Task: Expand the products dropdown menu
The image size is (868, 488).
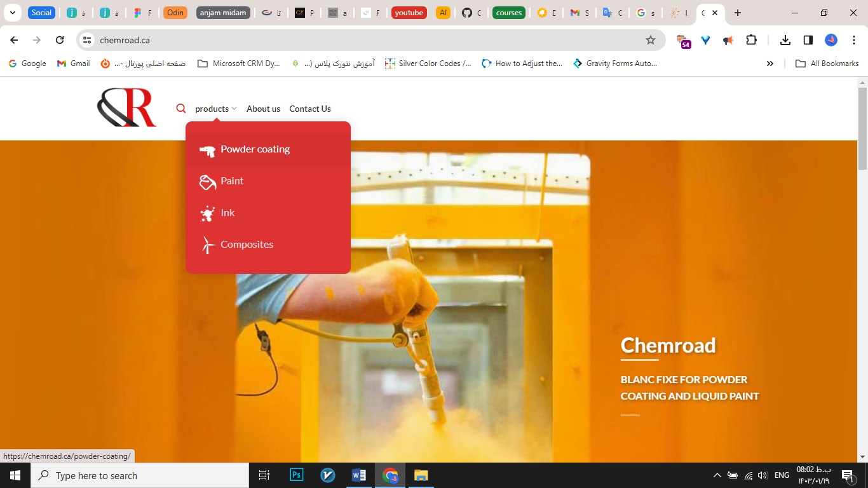Action: [215, 109]
